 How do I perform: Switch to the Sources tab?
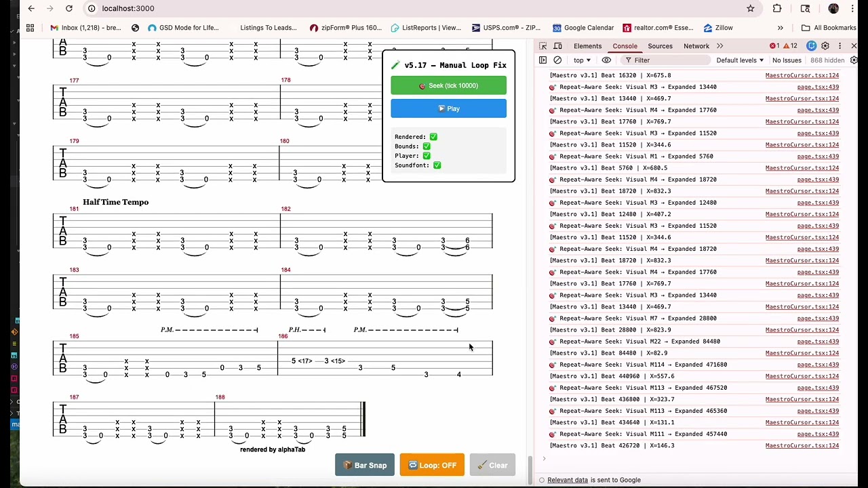click(x=660, y=46)
